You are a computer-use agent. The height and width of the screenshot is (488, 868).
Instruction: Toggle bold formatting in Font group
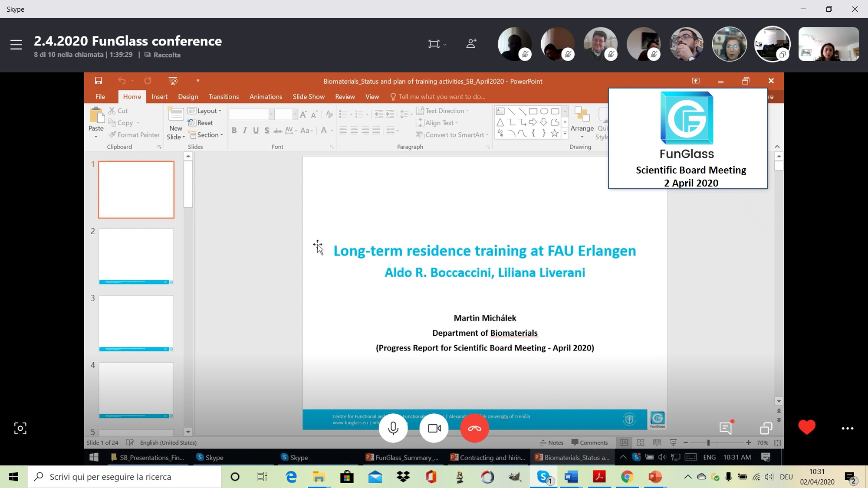(x=234, y=131)
